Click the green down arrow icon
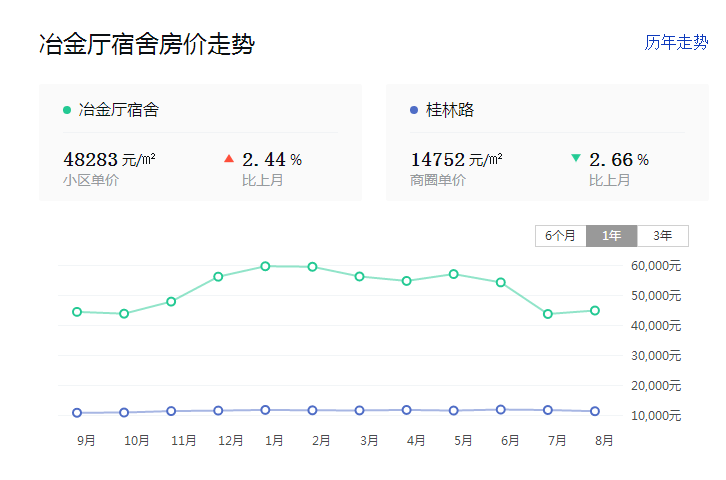The width and height of the screenshot is (726, 480). (575, 158)
